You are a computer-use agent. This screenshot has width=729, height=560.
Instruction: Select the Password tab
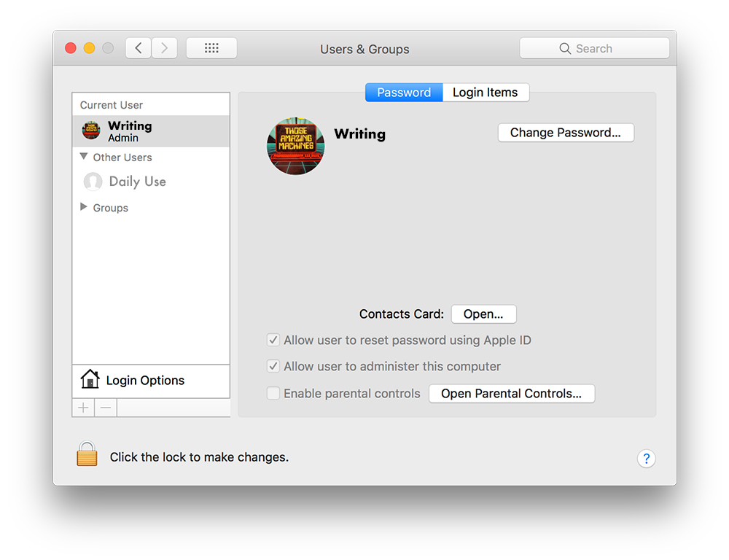[x=403, y=92]
